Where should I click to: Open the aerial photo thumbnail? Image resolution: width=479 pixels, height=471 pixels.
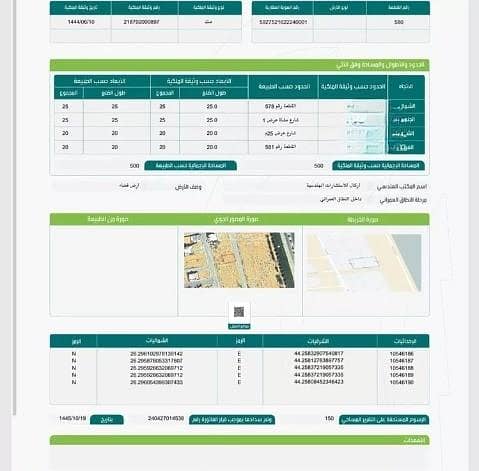click(x=239, y=260)
